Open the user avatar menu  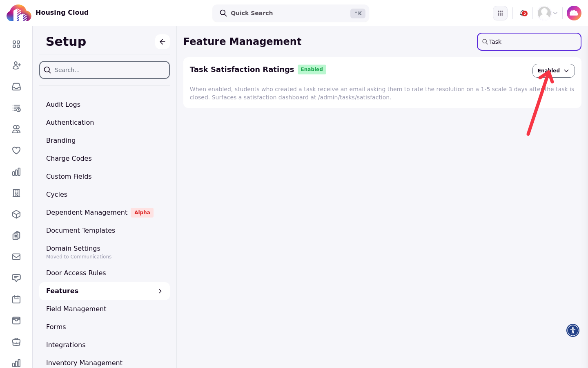pyautogui.click(x=548, y=13)
